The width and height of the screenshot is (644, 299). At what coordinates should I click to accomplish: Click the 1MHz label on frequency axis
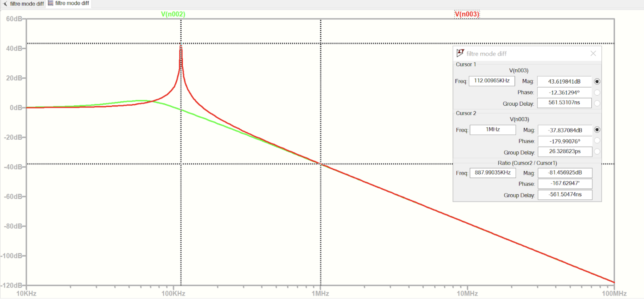point(320,294)
